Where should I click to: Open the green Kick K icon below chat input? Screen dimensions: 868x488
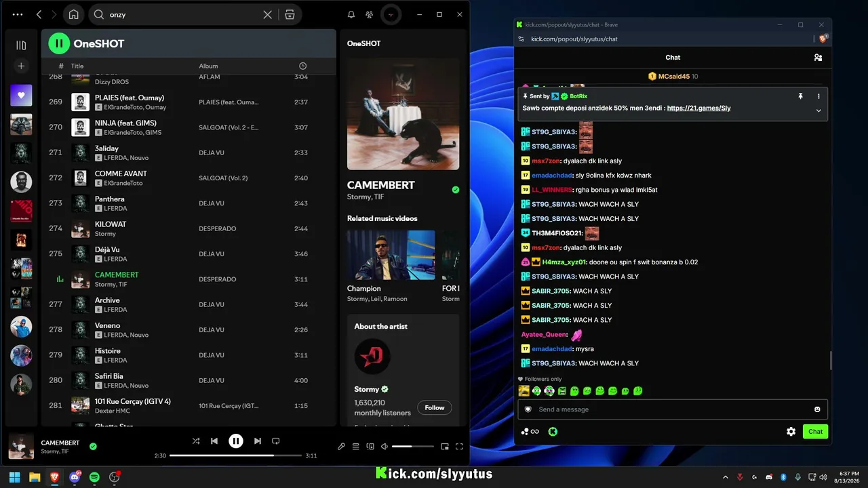click(x=553, y=432)
